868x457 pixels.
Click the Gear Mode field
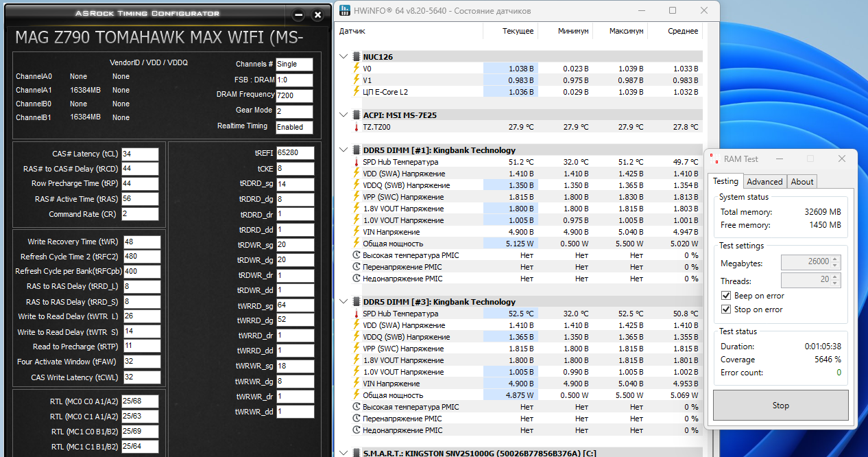click(x=294, y=111)
